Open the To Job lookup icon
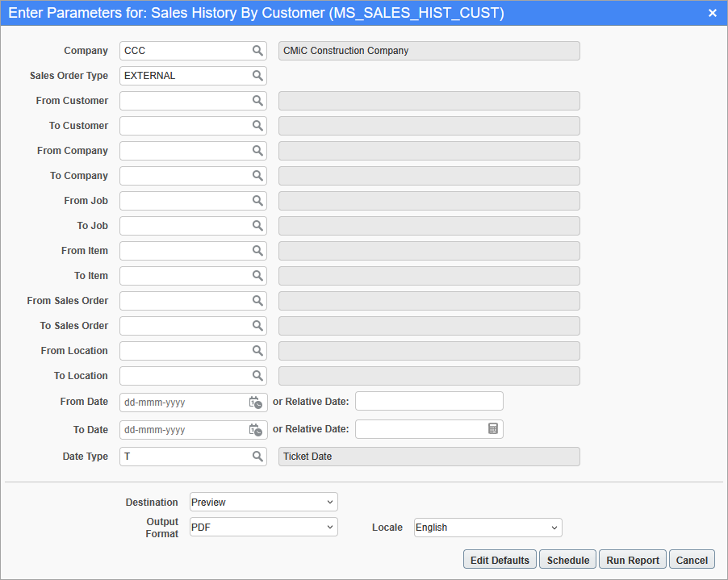This screenshot has height=580, width=728. click(257, 226)
